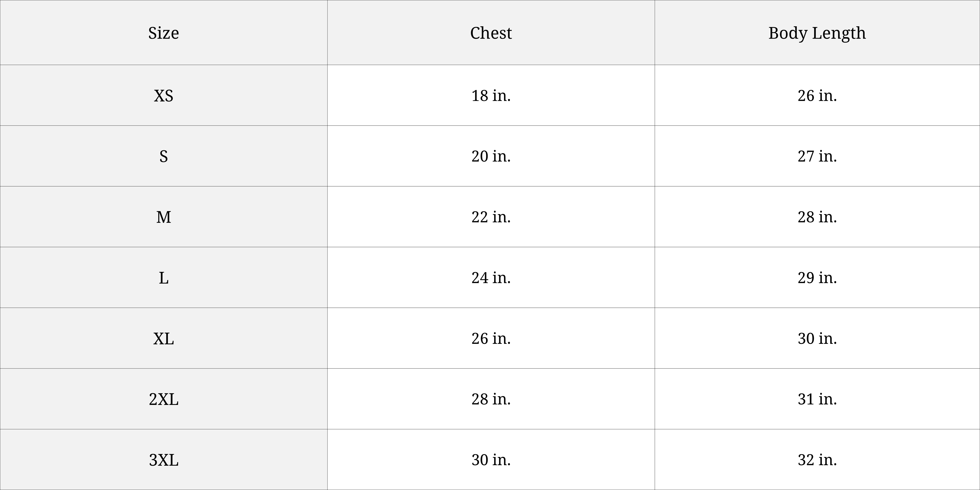980x490 pixels.
Task: Select the XL size cell
Action: click(164, 338)
